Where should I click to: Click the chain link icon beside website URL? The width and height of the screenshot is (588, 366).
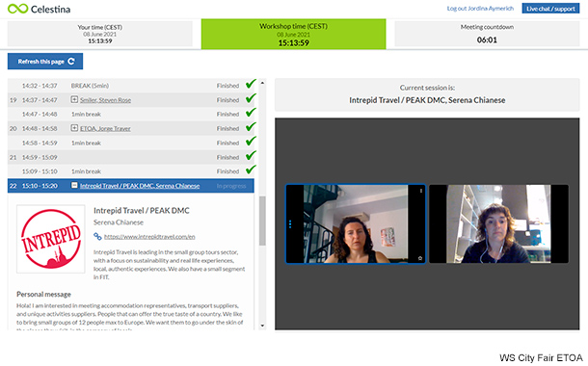coord(97,236)
